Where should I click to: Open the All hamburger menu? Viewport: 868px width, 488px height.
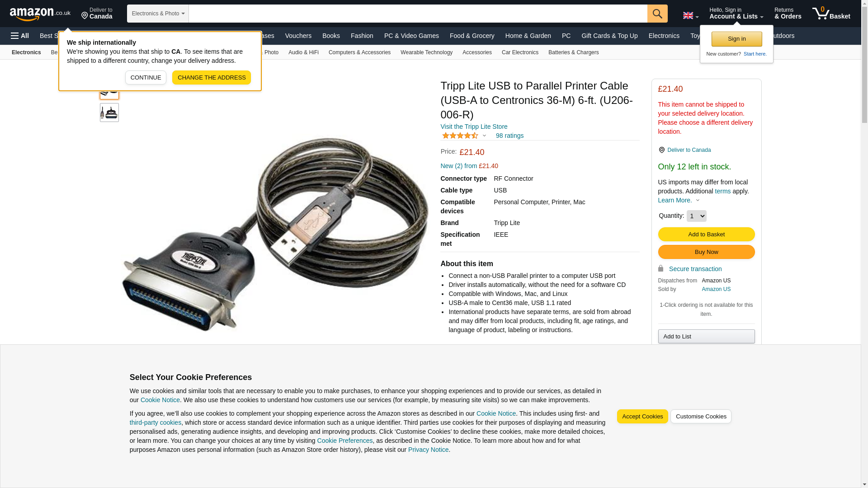pyautogui.click(x=20, y=36)
